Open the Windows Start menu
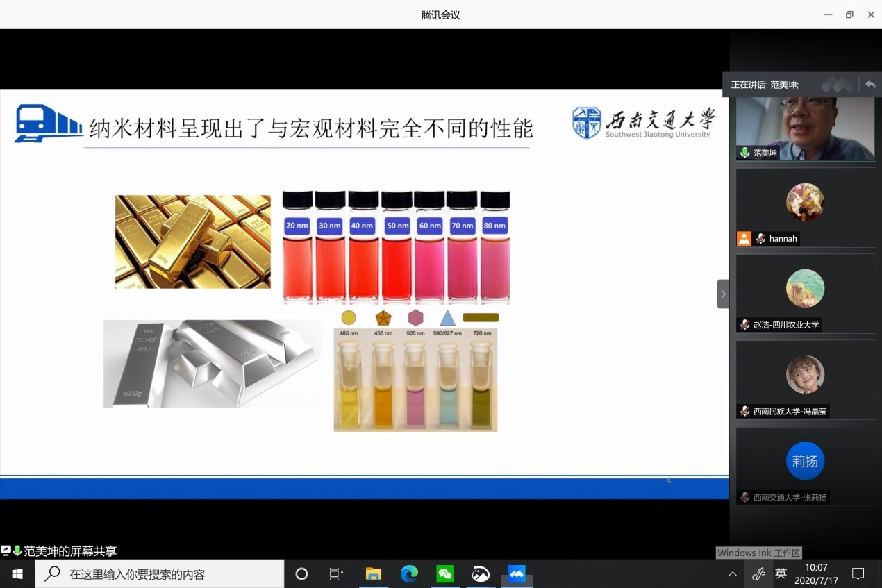The height and width of the screenshot is (588, 882). [17, 573]
